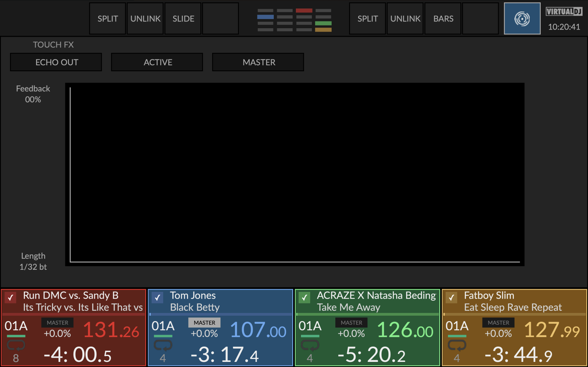Select the blue segment in pad grid
Viewport: 588px width, 367px height.
265,17
